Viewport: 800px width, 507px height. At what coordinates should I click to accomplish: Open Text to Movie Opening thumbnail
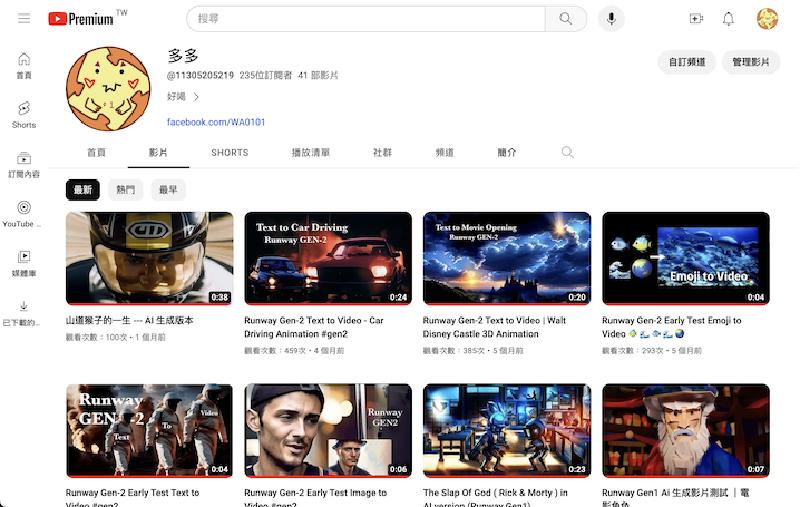pyautogui.click(x=507, y=259)
